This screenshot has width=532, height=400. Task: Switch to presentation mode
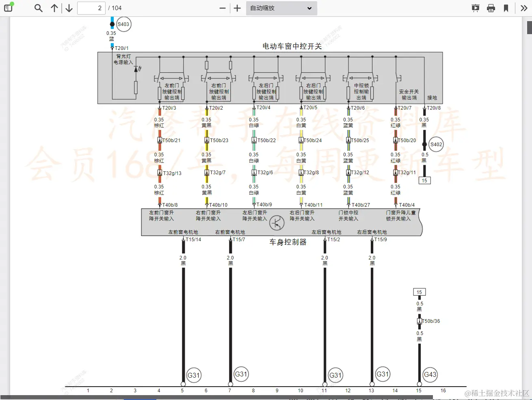[x=476, y=8]
